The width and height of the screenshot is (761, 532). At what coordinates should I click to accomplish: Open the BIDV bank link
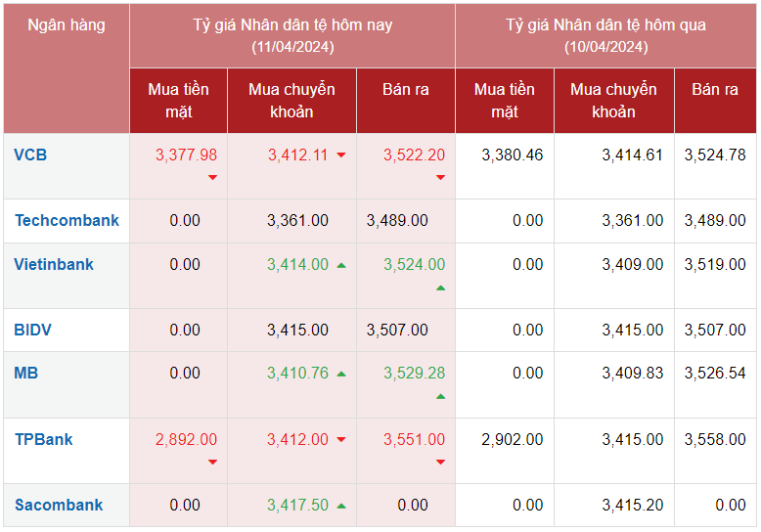[x=33, y=330]
